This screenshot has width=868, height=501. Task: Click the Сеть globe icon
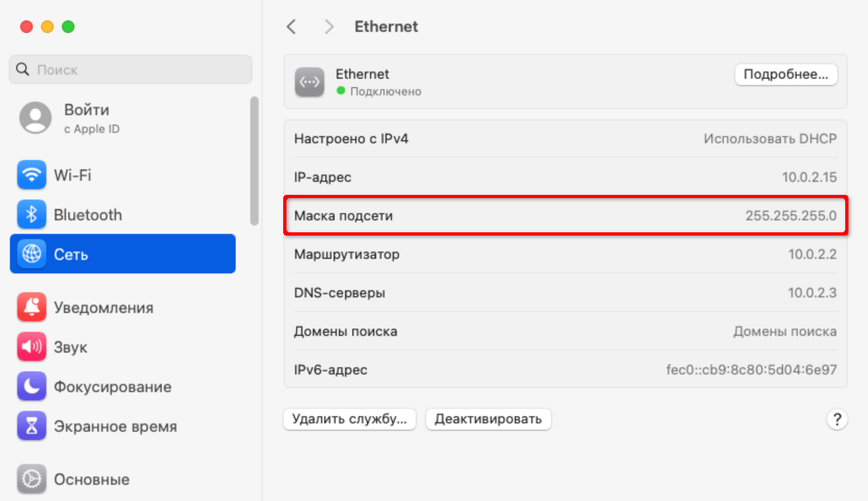(x=31, y=253)
